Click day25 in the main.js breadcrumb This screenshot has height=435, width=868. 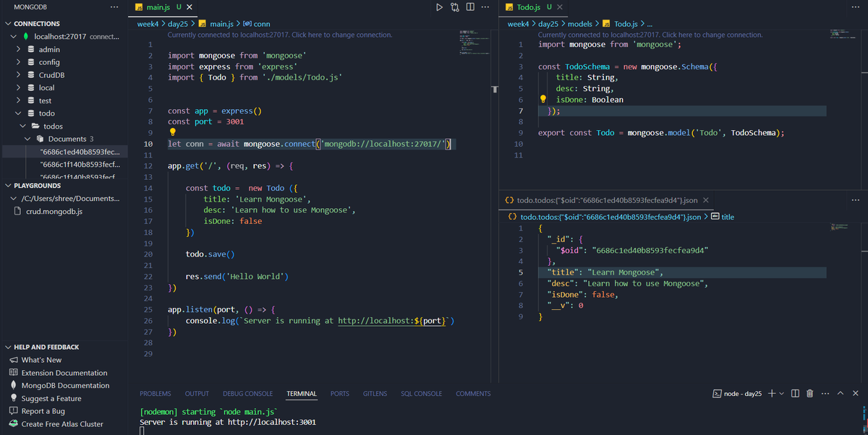[177, 24]
